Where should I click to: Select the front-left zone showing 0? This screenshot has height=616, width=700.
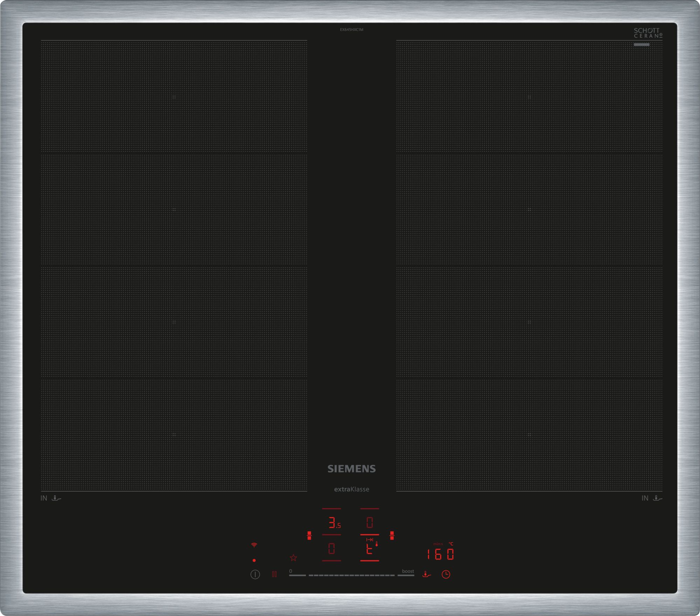331,548
